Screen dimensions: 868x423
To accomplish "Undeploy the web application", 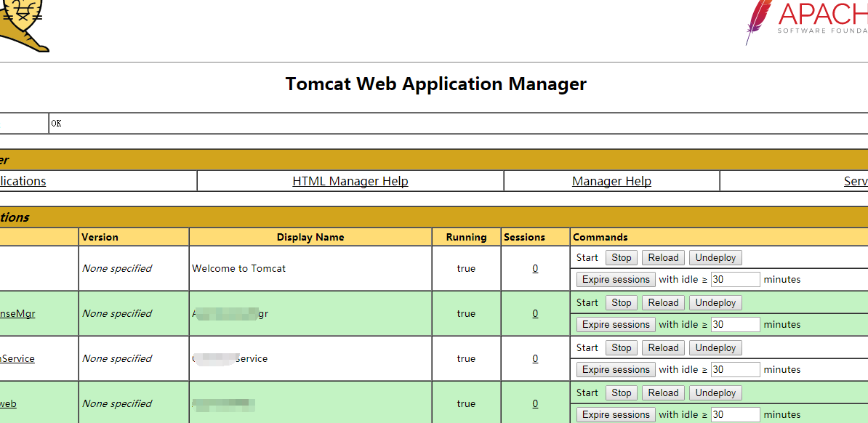I will [715, 393].
